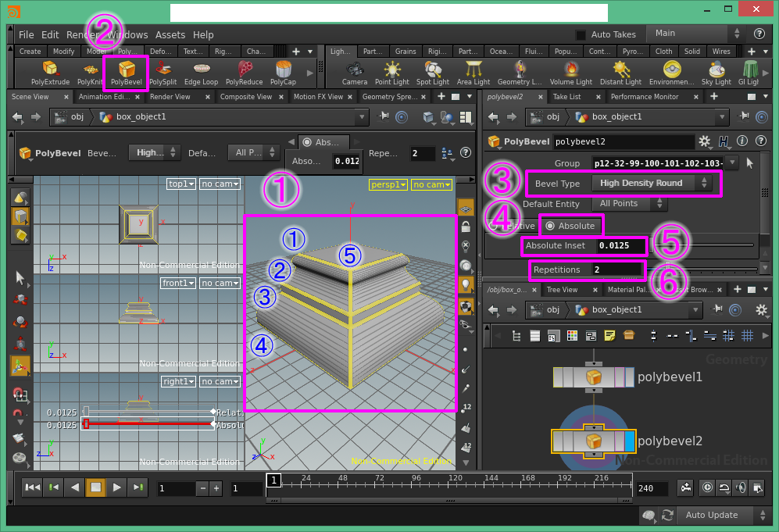779x532 pixels.
Task: Open the persp1 viewport menu
Action: [388, 184]
